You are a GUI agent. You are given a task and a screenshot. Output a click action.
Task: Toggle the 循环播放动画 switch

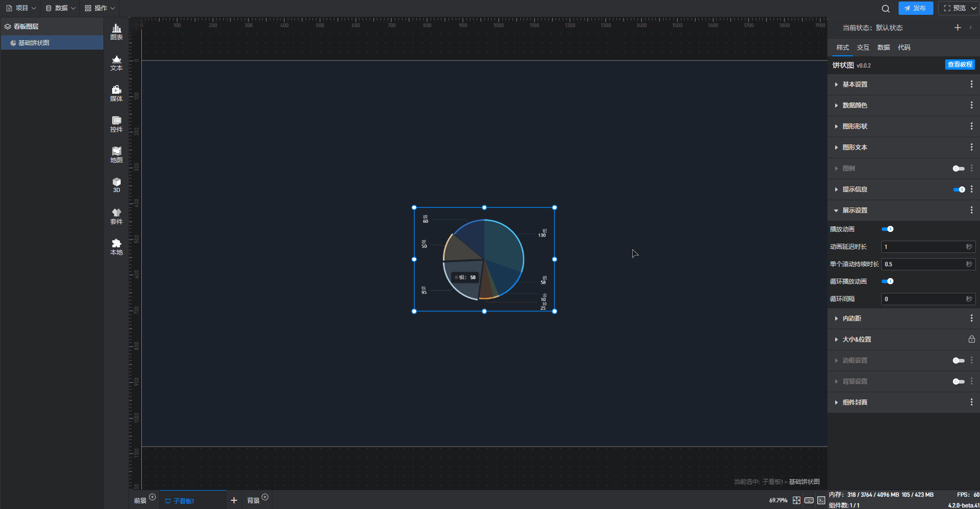[887, 282]
